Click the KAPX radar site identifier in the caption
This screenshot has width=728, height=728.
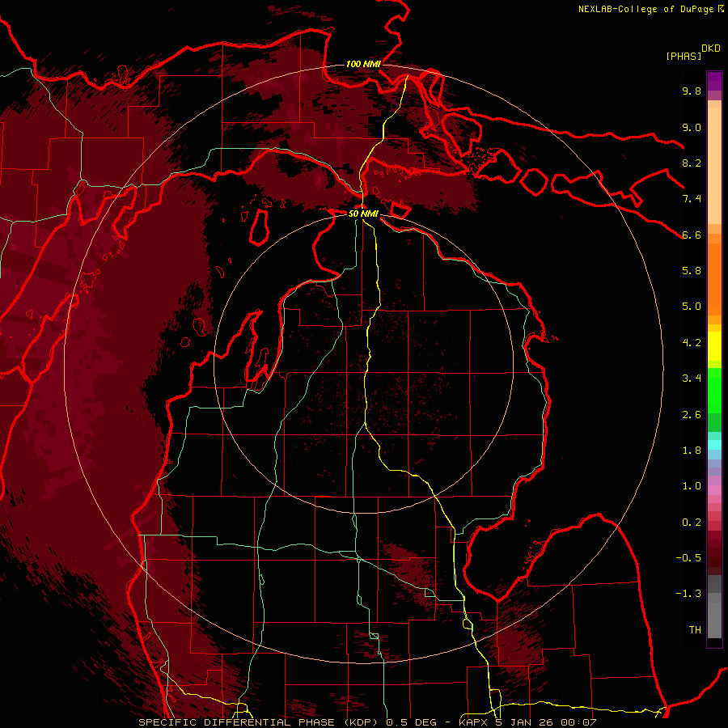coord(472,722)
